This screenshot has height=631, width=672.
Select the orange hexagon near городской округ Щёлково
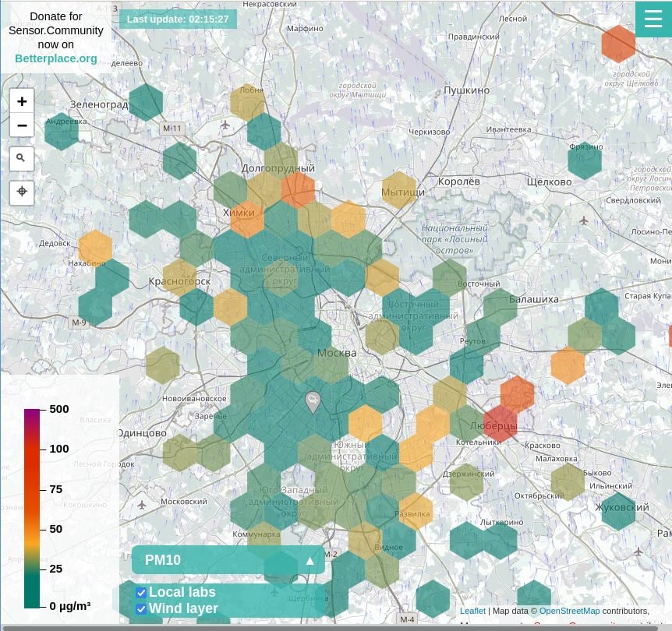[618, 44]
